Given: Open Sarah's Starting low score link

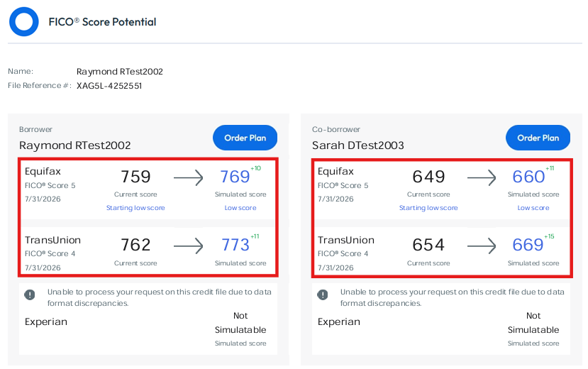Looking at the screenshot, I should click(428, 208).
